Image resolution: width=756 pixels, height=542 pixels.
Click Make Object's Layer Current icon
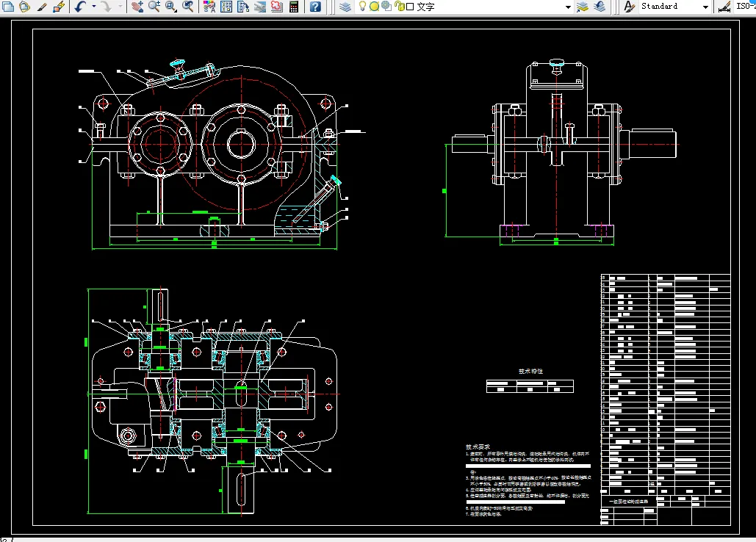pyautogui.click(x=583, y=7)
